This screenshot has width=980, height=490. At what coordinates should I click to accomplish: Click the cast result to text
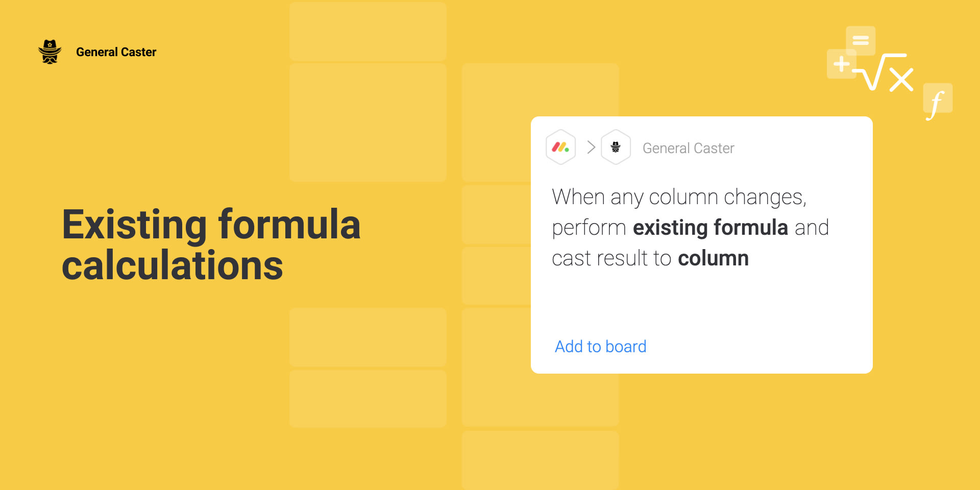[x=611, y=258]
